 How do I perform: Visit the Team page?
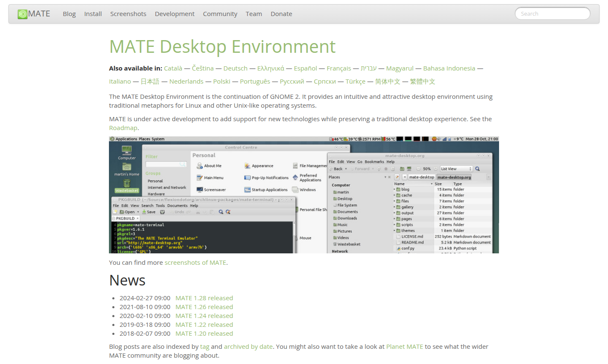(254, 14)
